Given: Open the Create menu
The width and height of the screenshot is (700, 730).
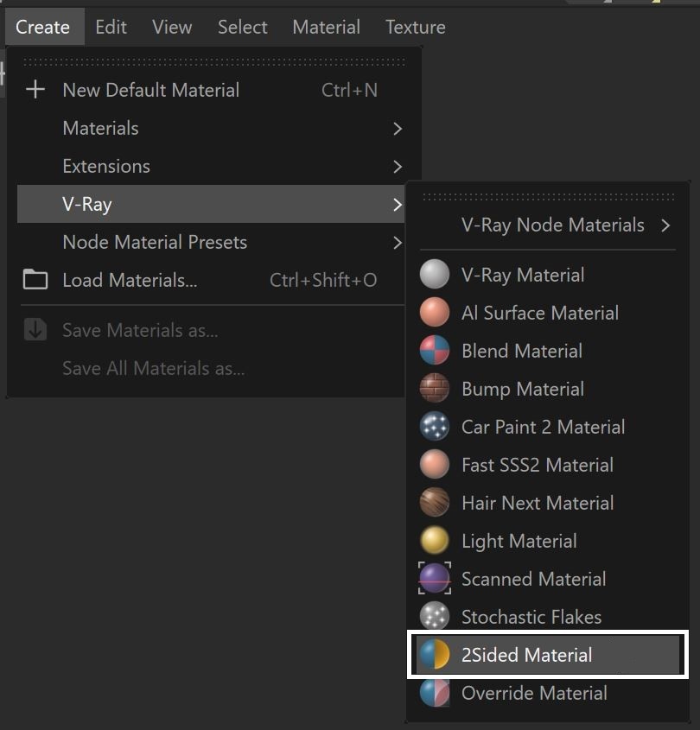Looking at the screenshot, I should (x=43, y=27).
